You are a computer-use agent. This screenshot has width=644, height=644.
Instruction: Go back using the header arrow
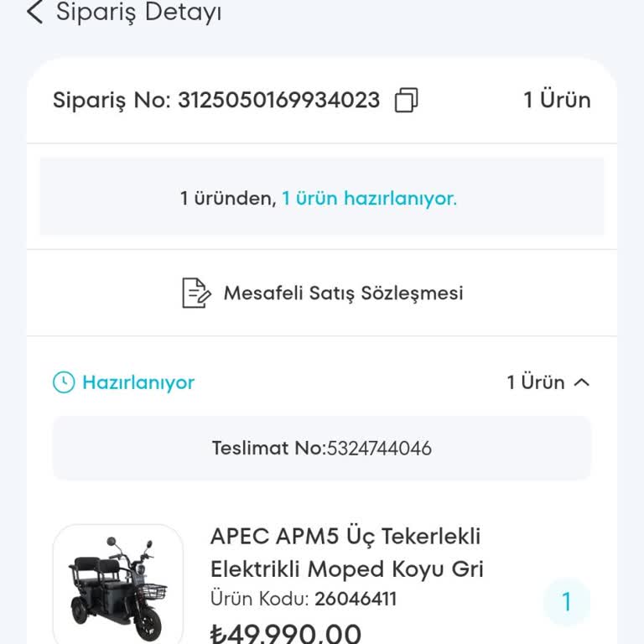(x=34, y=13)
